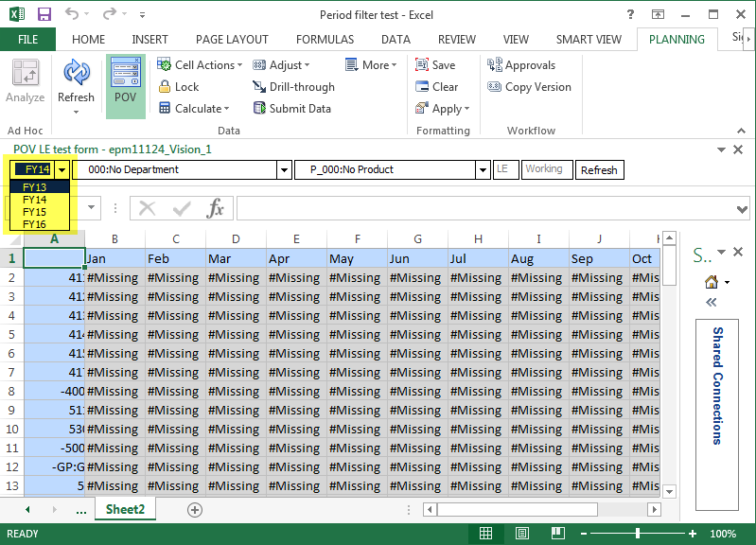Open the SMART VIEW tab
Screen dimensions: 756x545
click(x=589, y=40)
